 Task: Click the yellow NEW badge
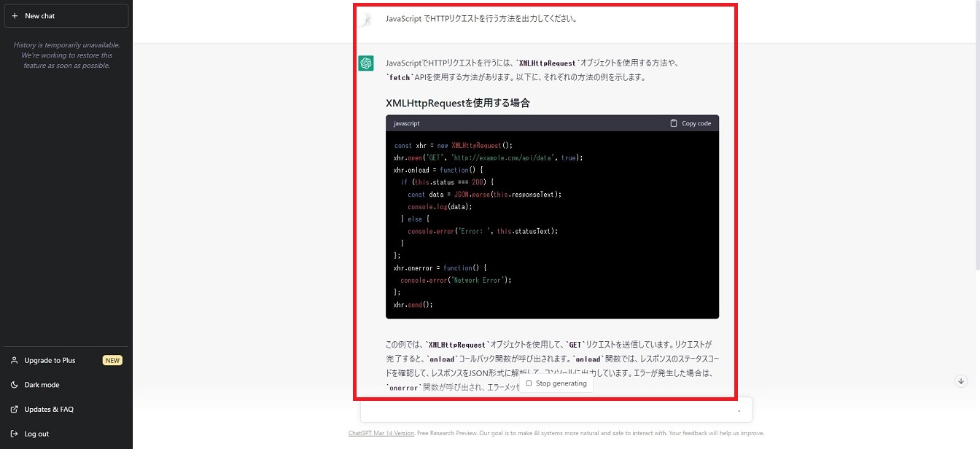point(112,360)
